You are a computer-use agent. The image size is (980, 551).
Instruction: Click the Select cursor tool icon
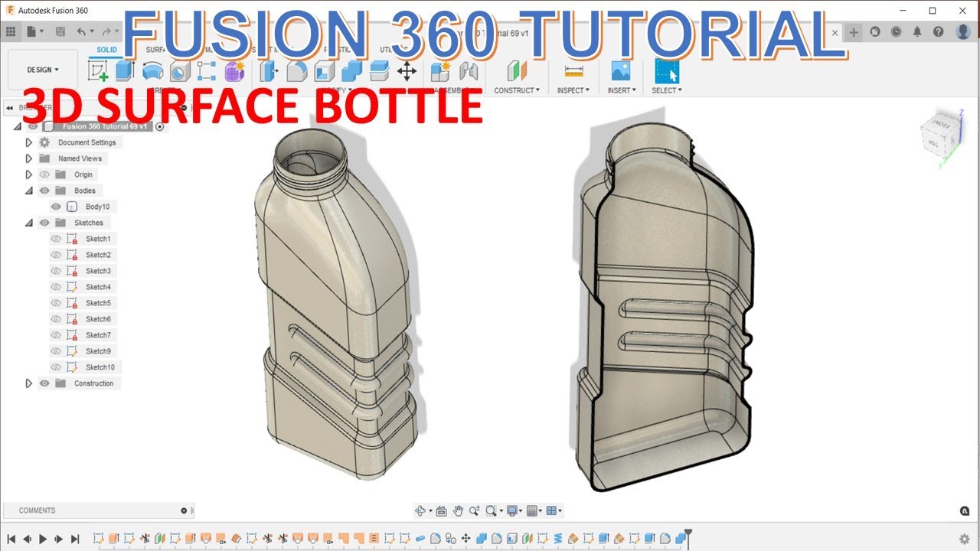(x=667, y=71)
